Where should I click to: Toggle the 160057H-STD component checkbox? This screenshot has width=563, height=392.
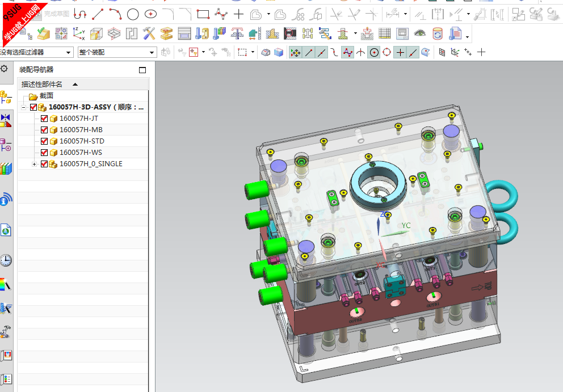[x=44, y=141]
